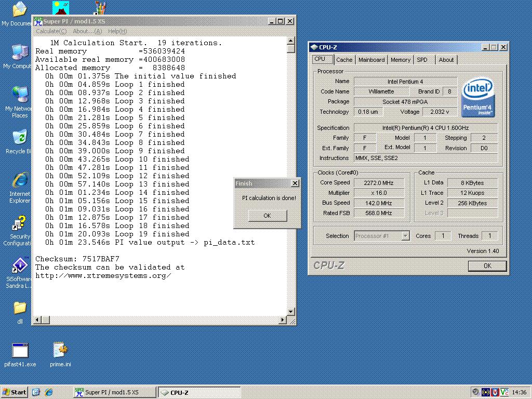Click OK button in CPU-Z window
The image size is (532, 399).
click(x=487, y=265)
